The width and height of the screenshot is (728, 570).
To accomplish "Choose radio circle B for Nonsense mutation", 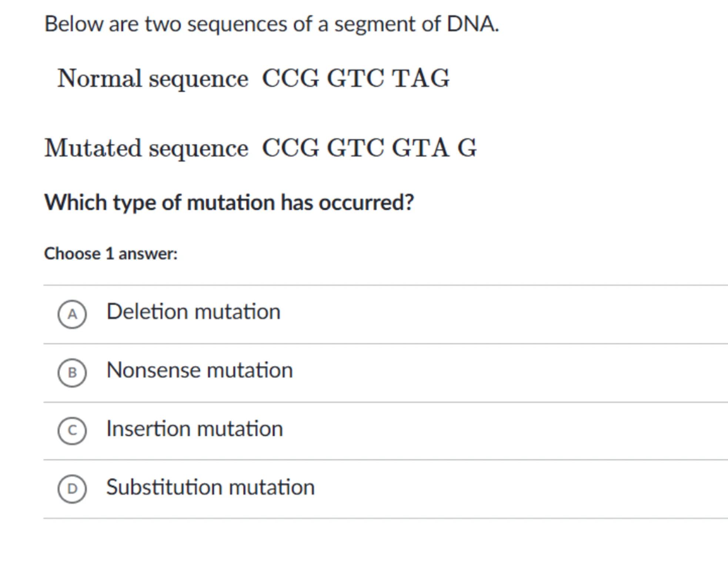I will point(72,372).
